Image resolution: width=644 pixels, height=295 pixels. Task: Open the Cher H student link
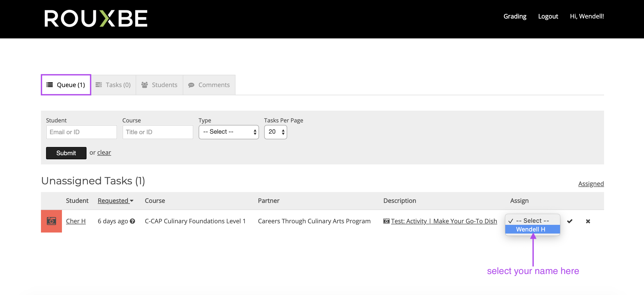[76, 221]
